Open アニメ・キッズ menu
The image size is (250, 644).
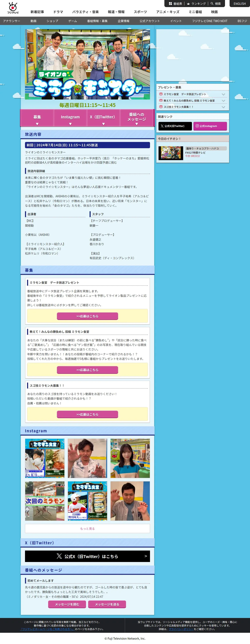point(168,12)
